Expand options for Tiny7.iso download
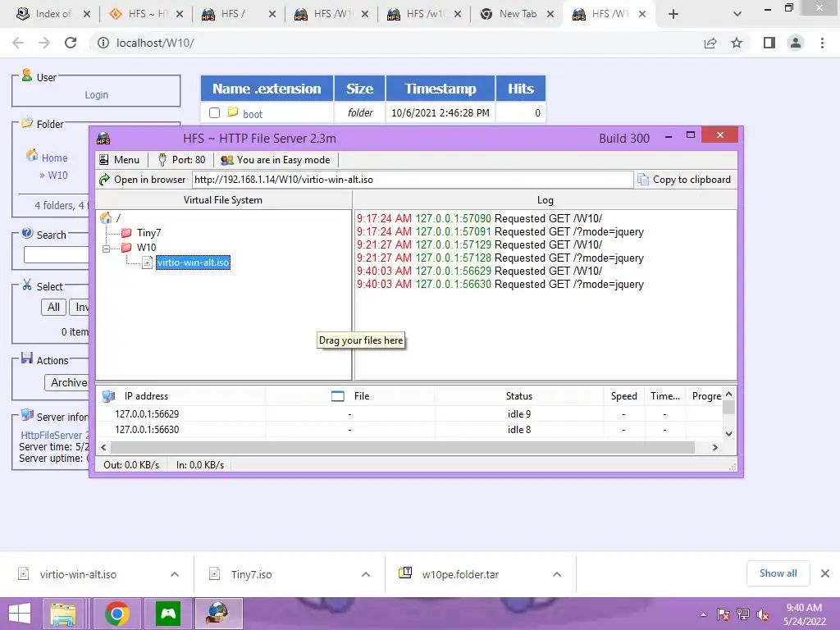This screenshot has width=840, height=630. (x=366, y=574)
